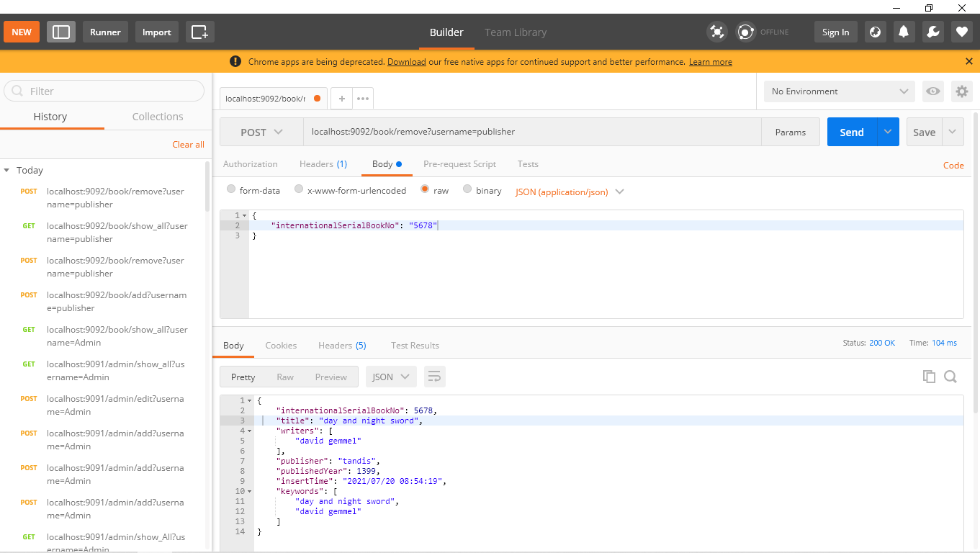The width and height of the screenshot is (980, 553).
Task: View response Cookies tab
Action: [x=281, y=345]
